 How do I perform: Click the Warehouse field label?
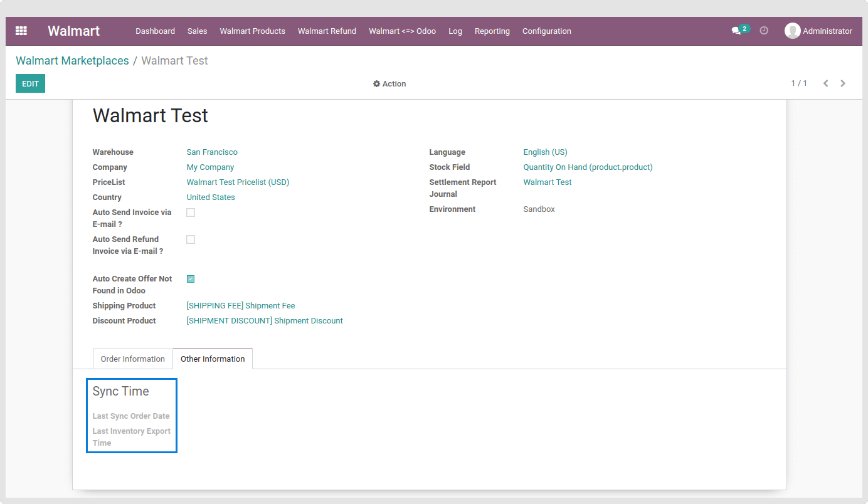click(113, 152)
